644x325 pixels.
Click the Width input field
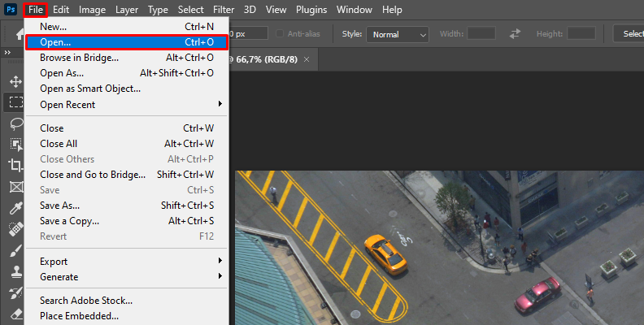pos(481,33)
